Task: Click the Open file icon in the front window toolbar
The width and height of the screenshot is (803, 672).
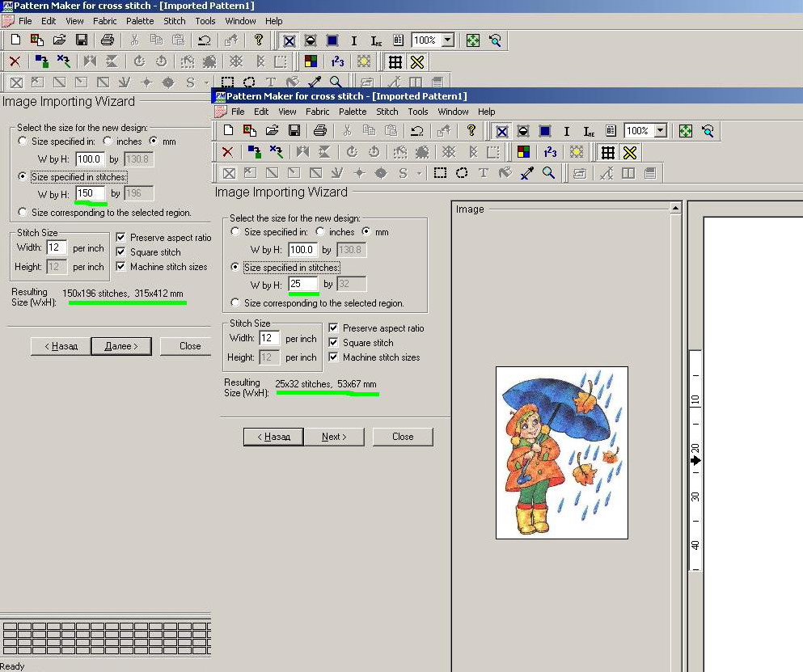Action: click(x=272, y=131)
